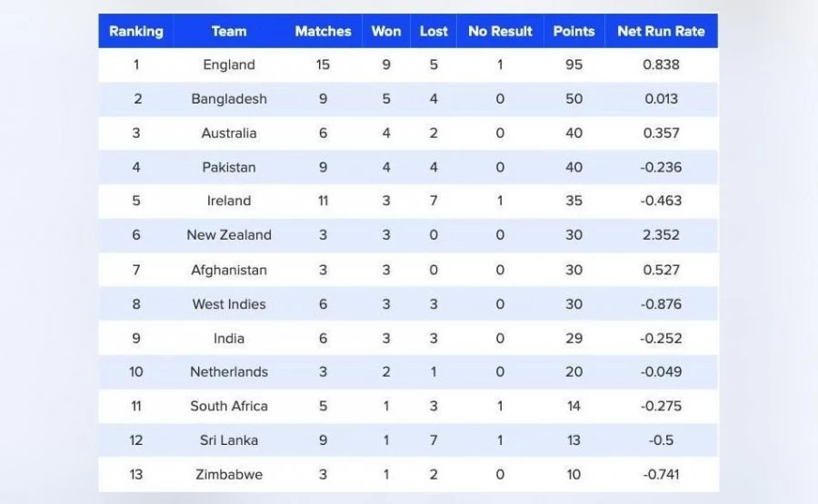
Task: Click the Lost column header
Action: click(x=434, y=31)
